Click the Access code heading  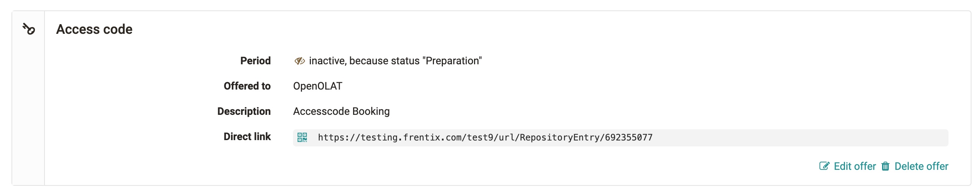coord(94,29)
